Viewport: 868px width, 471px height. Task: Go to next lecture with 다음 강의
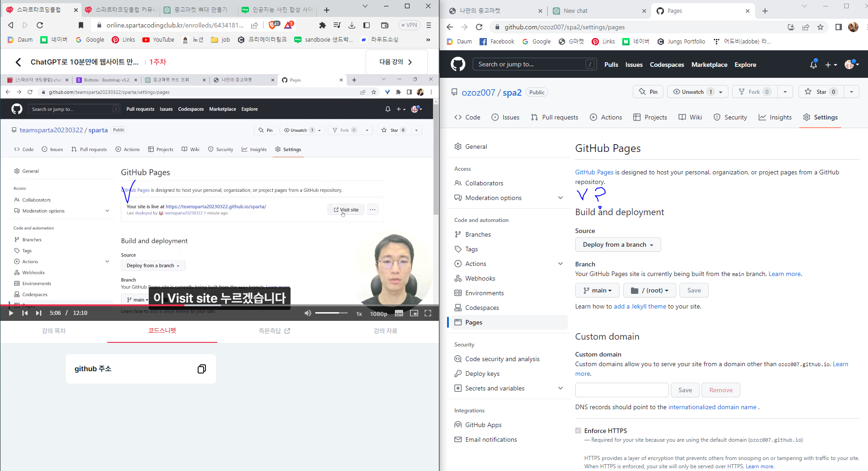(x=397, y=62)
